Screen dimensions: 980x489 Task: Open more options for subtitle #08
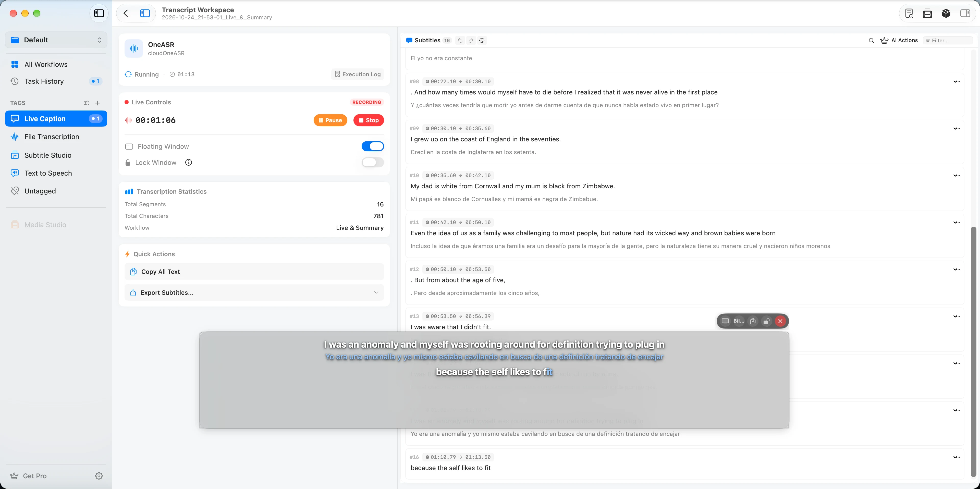point(957,81)
